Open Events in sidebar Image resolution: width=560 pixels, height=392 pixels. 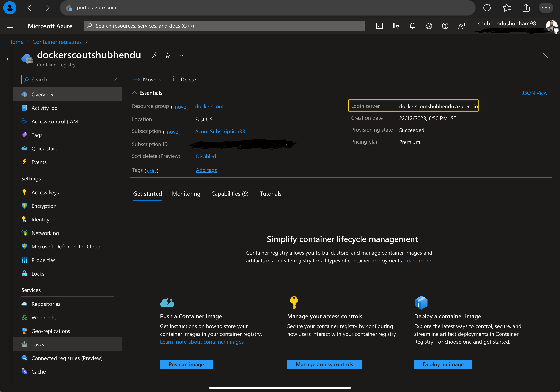[67, 162]
